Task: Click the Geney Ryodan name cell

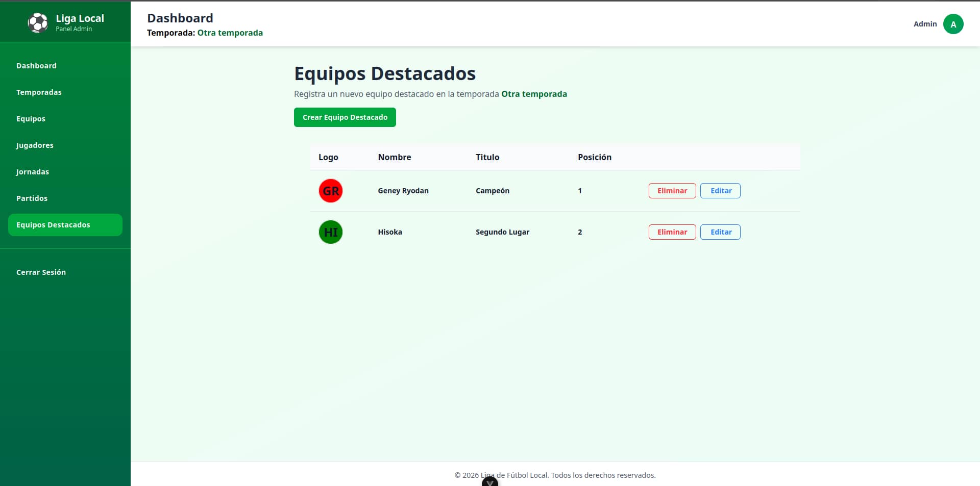Action: [x=403, y=191]
